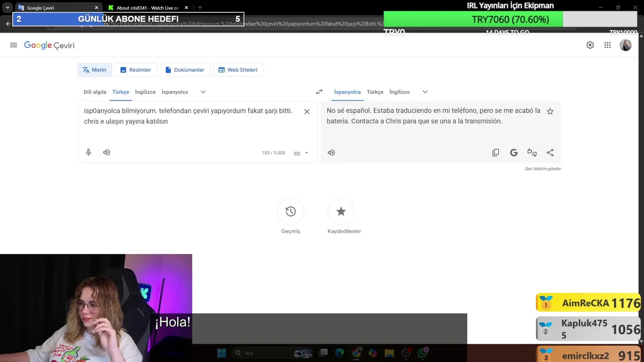Viewport: 644px width, 362px height.
Task: Go back in browser history
Action: coord(8,24)
